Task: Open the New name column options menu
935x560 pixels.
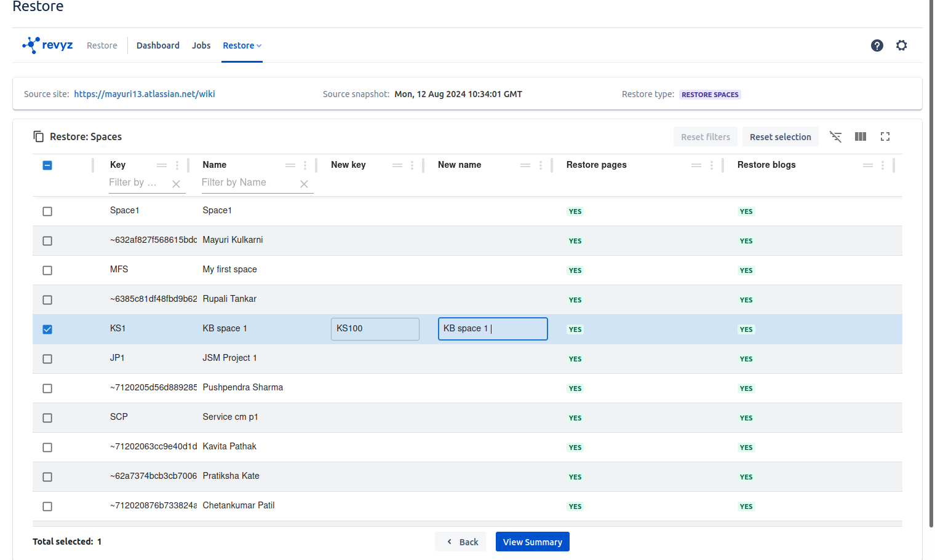Action: pyautogui.click(x=540, y=165)
